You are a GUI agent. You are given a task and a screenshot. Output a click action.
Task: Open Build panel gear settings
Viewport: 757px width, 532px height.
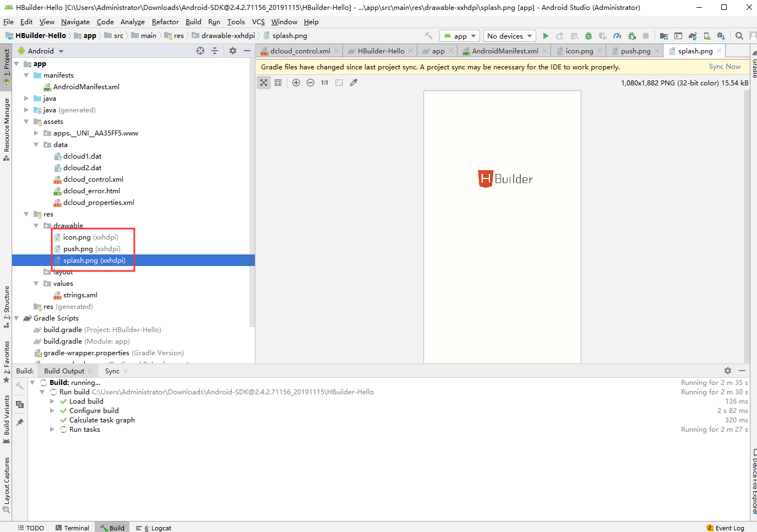(x=728, y=371)
